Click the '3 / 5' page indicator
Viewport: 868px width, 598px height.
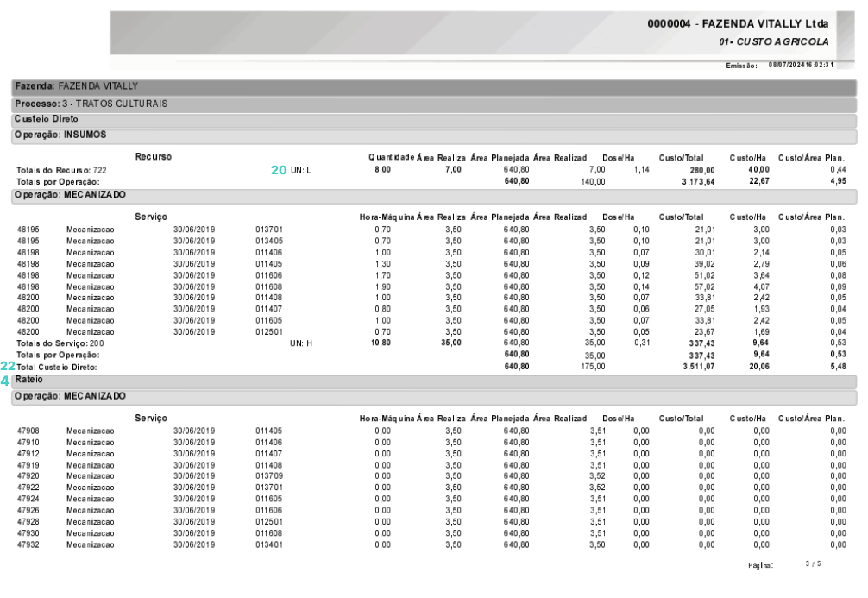click(x=813, y=564)
